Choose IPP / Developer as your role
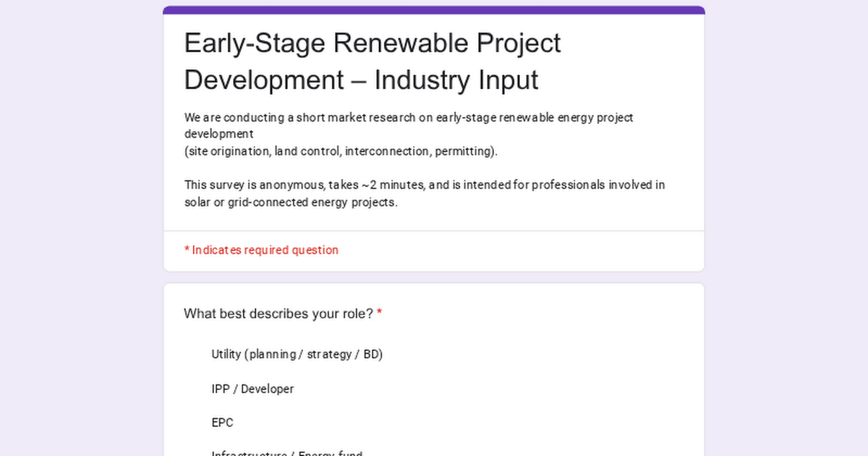 [x=252, y=389]
